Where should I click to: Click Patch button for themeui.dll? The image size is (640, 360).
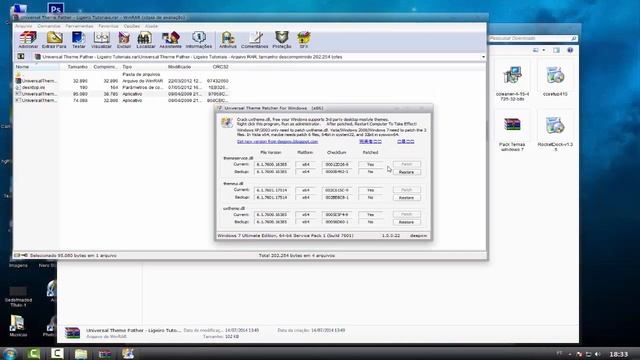coord(406,190)
